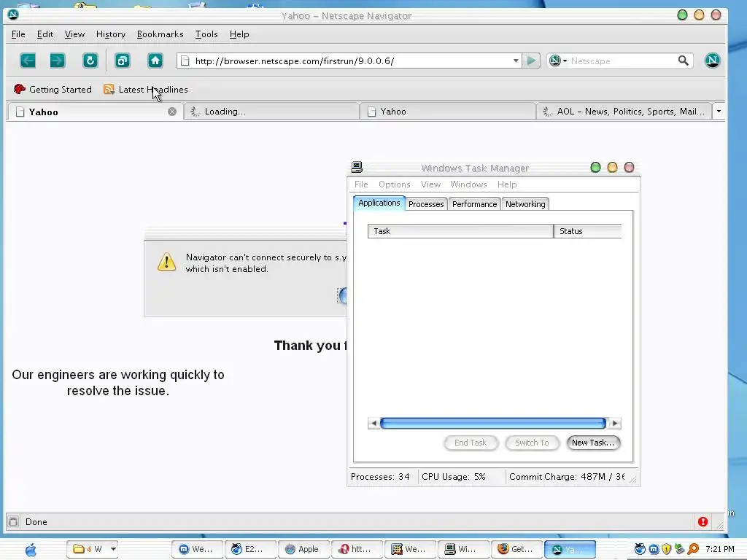Click the Netscape search input field
The image size is (747, 560).
pos(622,61)
